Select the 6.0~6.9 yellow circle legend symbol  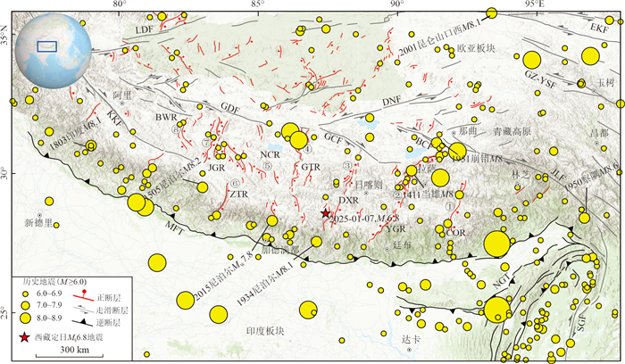(x=25, y=294)
